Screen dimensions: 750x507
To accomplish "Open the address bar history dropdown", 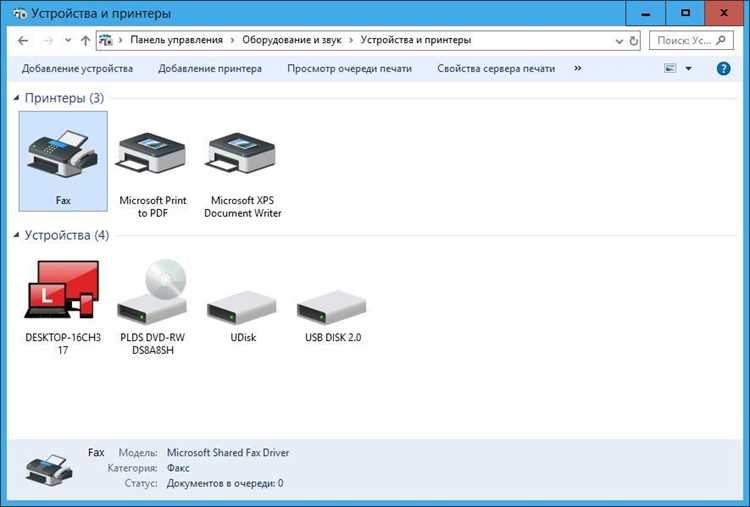I will pos(619,41).
